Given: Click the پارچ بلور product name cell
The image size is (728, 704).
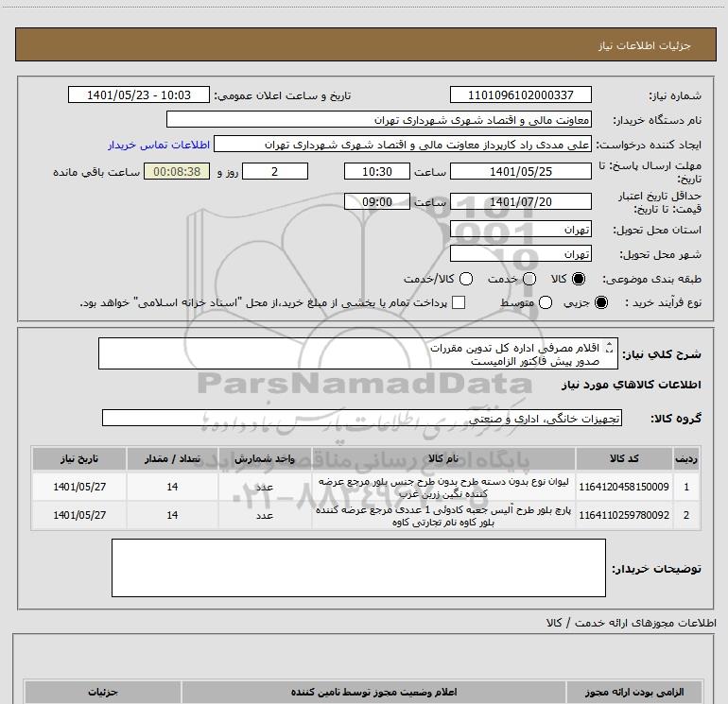Looking at the screenshot, I should pos(443,516).
